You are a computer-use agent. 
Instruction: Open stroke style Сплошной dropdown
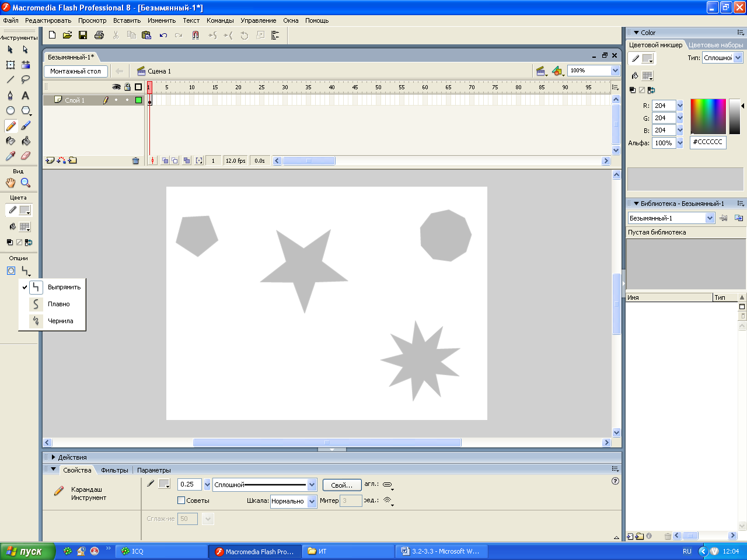312,485
